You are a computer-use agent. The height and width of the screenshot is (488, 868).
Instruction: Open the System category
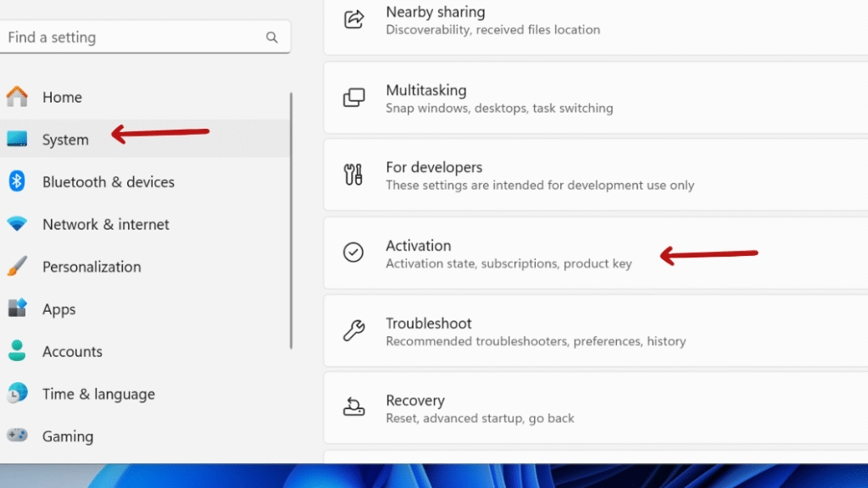tap(145, 139)
